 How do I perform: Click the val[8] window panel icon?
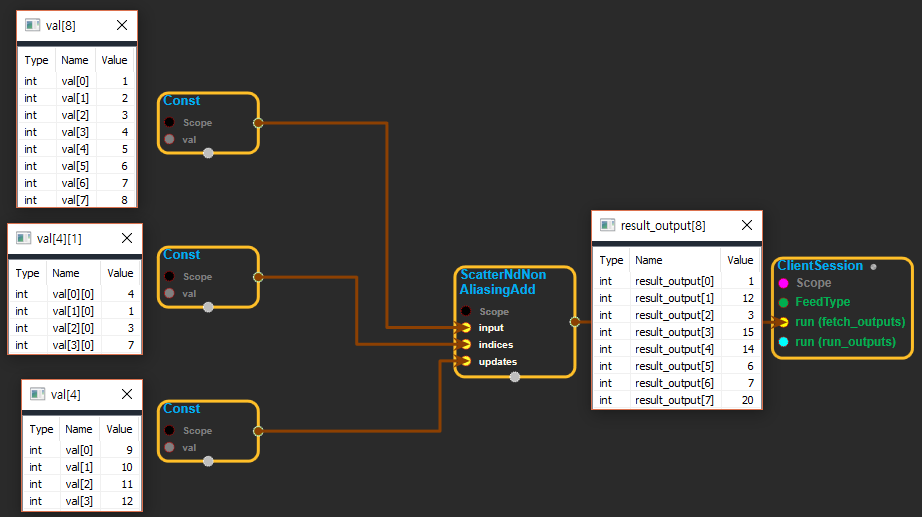pos(33,25)
